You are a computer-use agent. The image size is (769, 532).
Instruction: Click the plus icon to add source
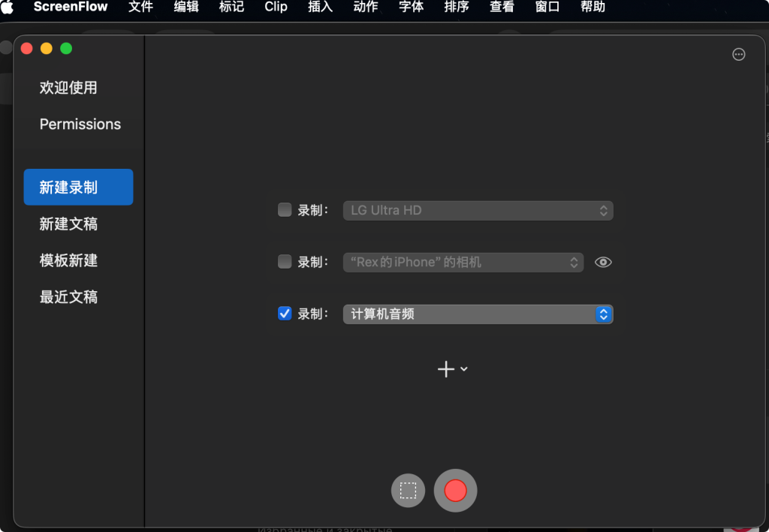(x=446, y=369)
